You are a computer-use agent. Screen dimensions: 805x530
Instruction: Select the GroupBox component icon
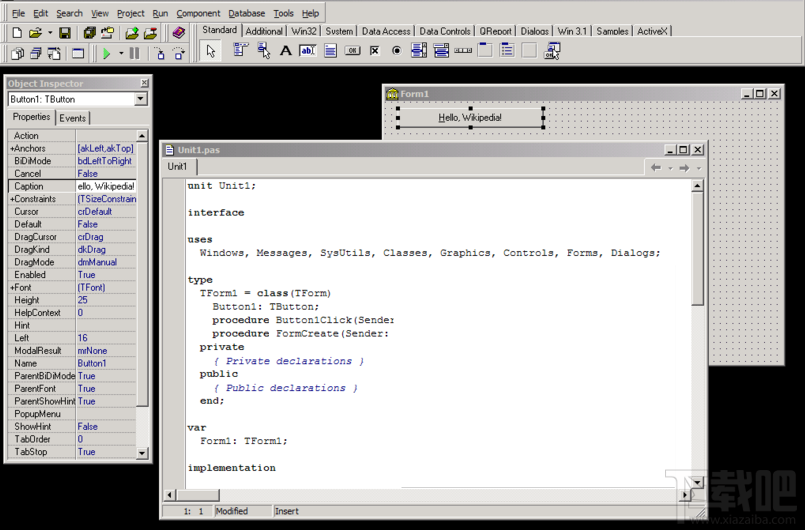(x=485, y=50)
